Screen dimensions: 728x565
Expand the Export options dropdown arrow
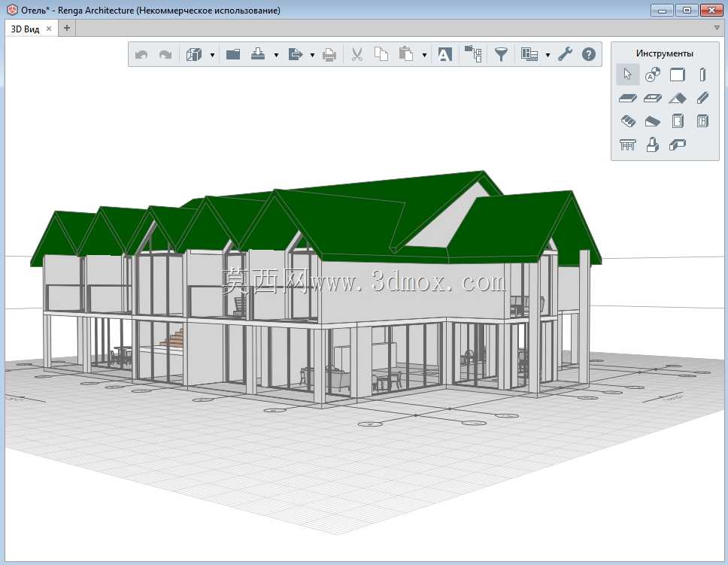pos(312,55)
